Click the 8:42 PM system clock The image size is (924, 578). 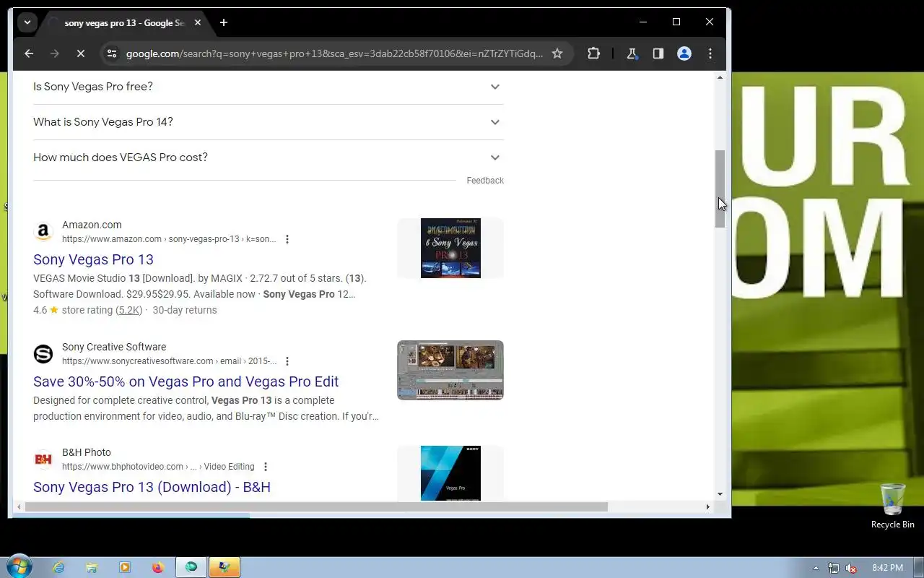pyautogui.click(x=887, y=568)
